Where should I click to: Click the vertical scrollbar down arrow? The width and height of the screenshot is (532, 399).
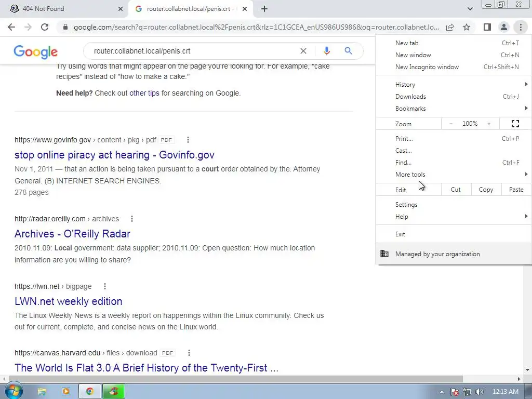coord(527,369)
